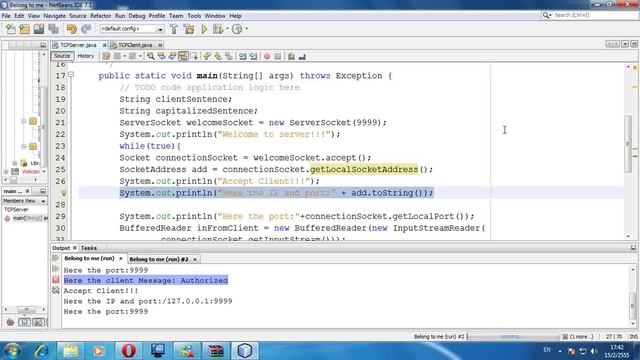Click the (1 more...) status bar link
Viewport: 640px width, 360px height.
click(581, 336)
